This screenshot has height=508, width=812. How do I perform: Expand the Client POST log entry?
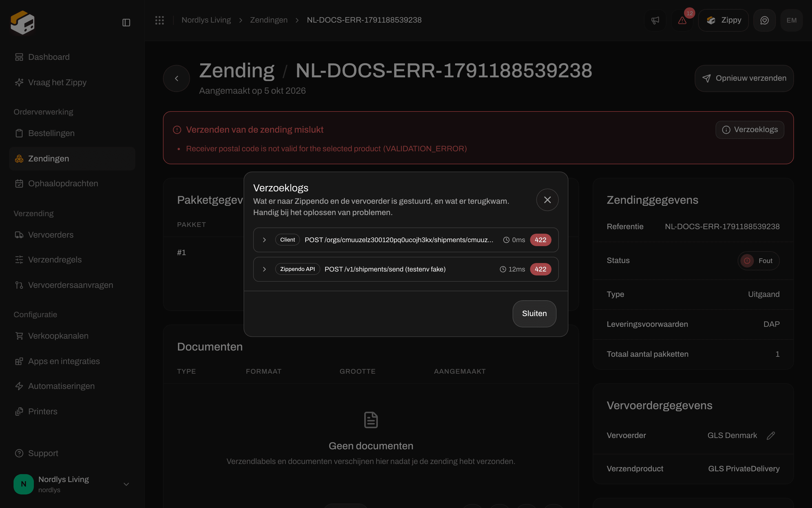(x=406, y=240)
